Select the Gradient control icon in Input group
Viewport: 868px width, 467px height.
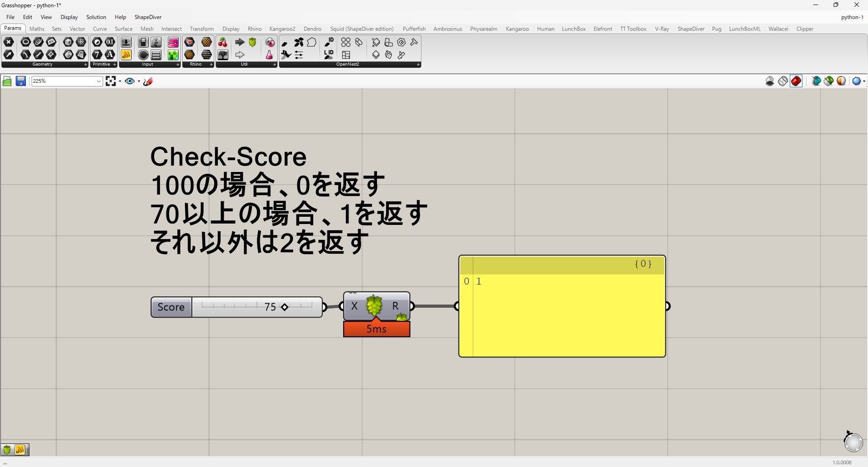[x=173, y=42]
